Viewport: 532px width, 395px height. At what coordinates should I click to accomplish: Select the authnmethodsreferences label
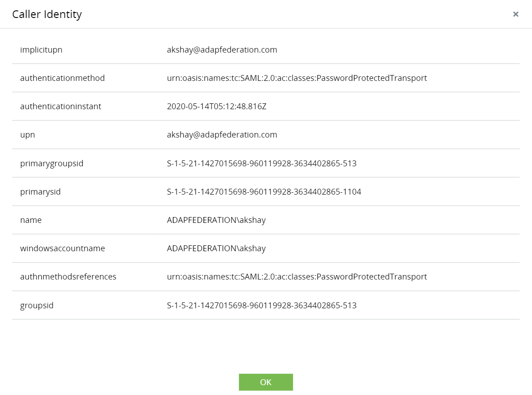68,277
